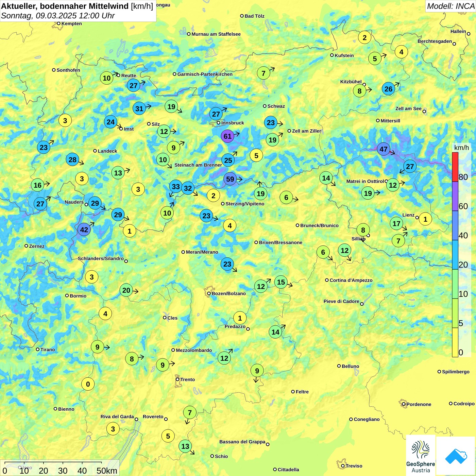The height and width of the screenshot is (476, 476).
Task: Click the red legend swatch above 80
Action: click(455, 167)
